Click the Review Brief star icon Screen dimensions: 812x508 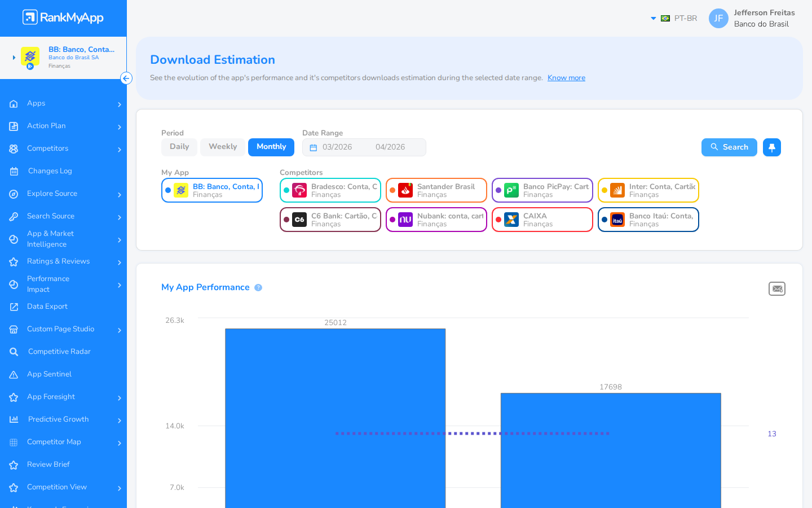point(14,465)
